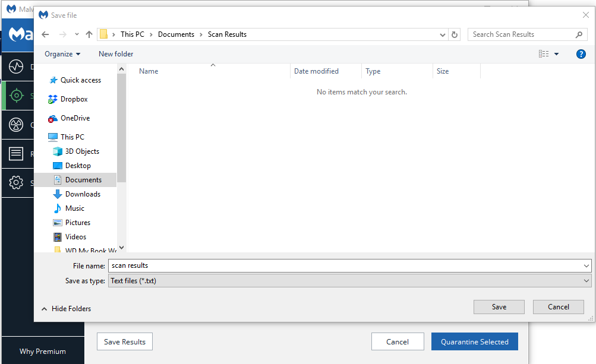
Task: Select OneDrive in navigation pane
Action: (x=75, y=118)
